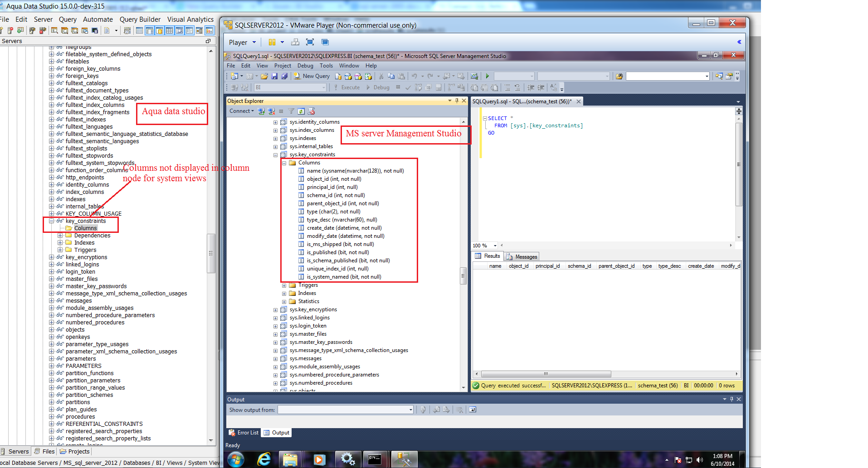Screen dimensions: 868x468
Task: Refresh the Object Explorer tree
Action: 301,111
